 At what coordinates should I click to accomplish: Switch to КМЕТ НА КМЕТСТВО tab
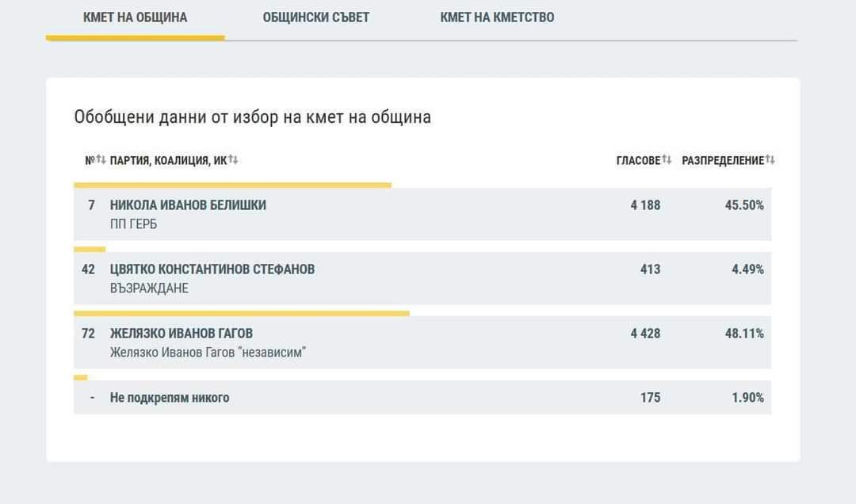(497, 17)
